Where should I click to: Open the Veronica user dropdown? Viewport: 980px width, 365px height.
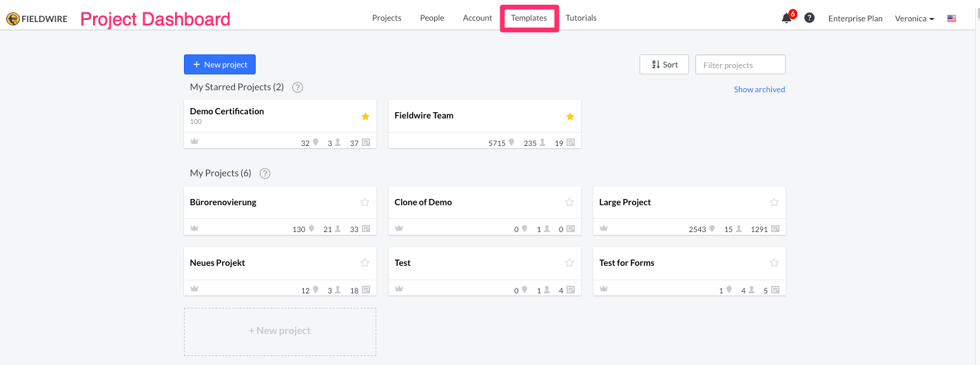click(x=914, y=19)
